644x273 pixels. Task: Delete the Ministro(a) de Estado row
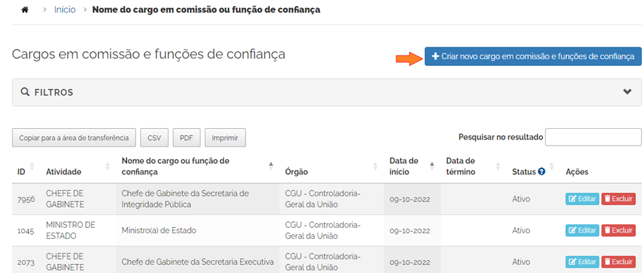(x=618, y=230)
